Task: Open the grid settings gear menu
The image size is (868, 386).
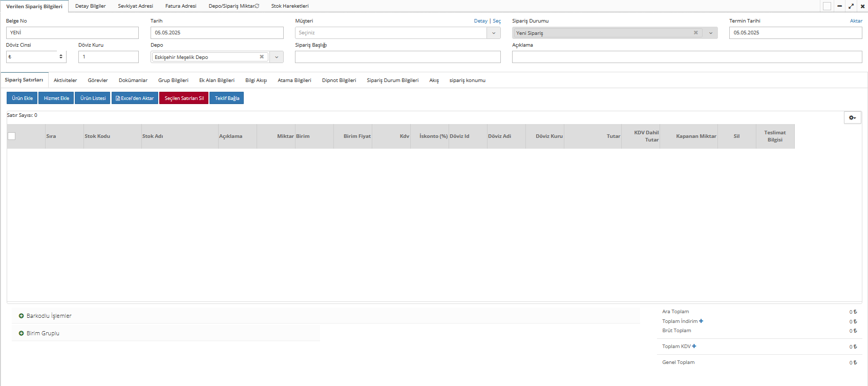Action: click(x=852, y=118)
